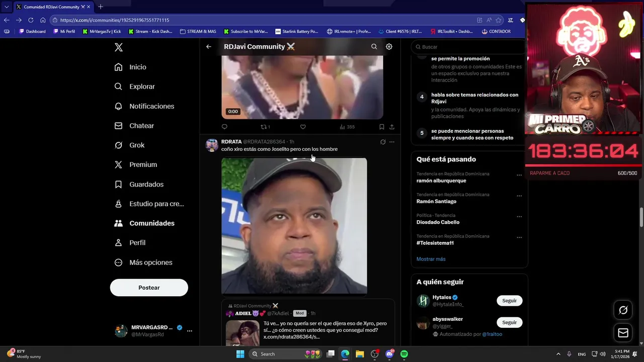The width and height of the screenshot is (644, 362).
Task: Open options for #Telesistema11 trend
Action: click(519, 237)
